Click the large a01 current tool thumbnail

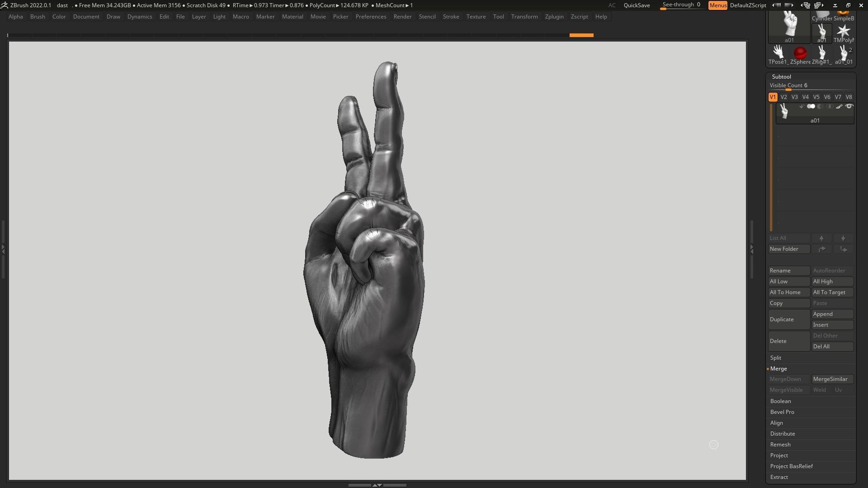tap(789, 27)
